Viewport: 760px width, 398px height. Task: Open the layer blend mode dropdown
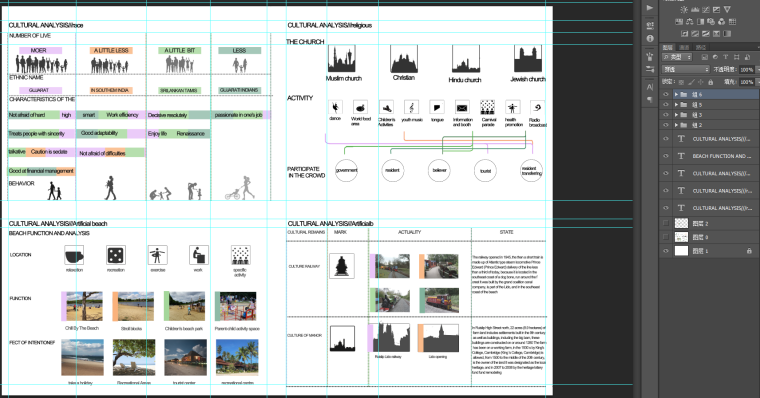685,69
